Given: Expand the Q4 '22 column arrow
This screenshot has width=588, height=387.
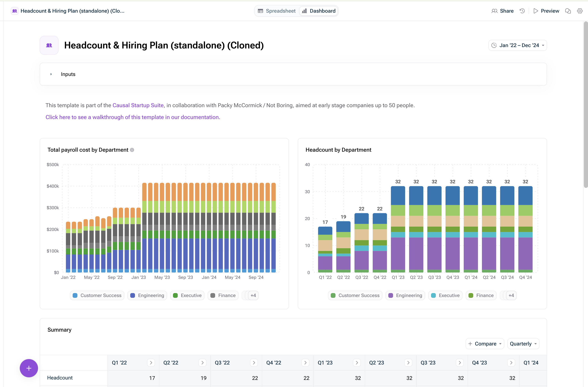Looking at the screenshot, I should point(305,362).
